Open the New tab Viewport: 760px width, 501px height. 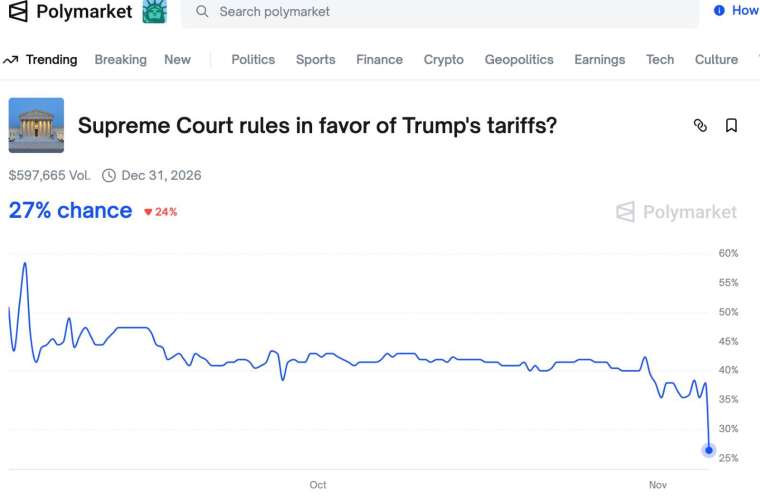click(177, 60)
